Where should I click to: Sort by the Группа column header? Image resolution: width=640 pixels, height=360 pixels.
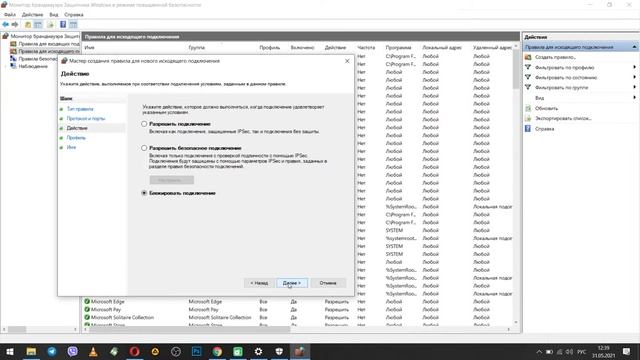point(197,47)
